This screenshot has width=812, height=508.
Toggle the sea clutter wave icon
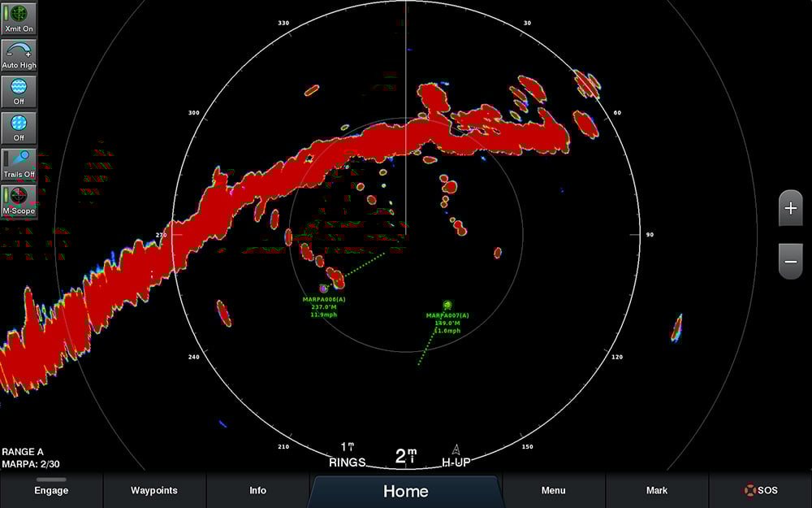pos(19,91)
